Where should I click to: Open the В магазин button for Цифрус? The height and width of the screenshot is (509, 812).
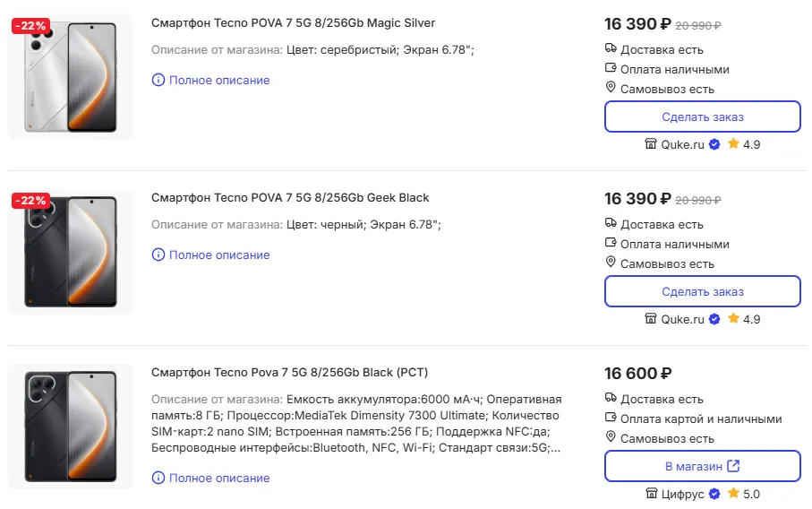[x=702, y=466]
